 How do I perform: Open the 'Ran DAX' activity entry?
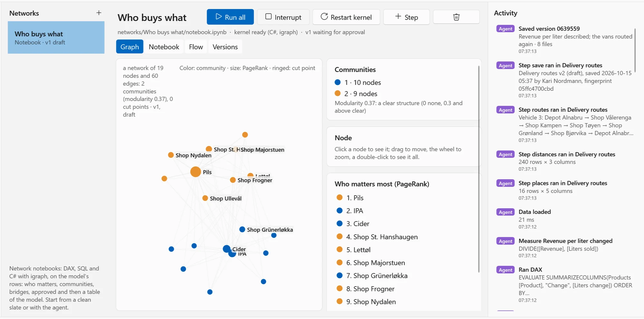pos(565,285)
